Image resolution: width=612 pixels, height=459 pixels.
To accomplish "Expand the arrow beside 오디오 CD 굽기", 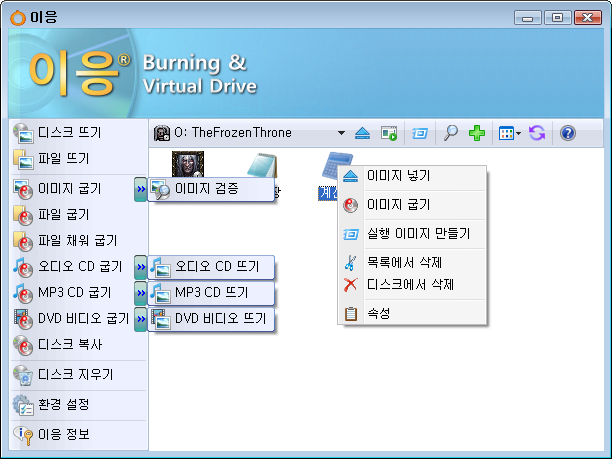I will [x=141, y=267].
